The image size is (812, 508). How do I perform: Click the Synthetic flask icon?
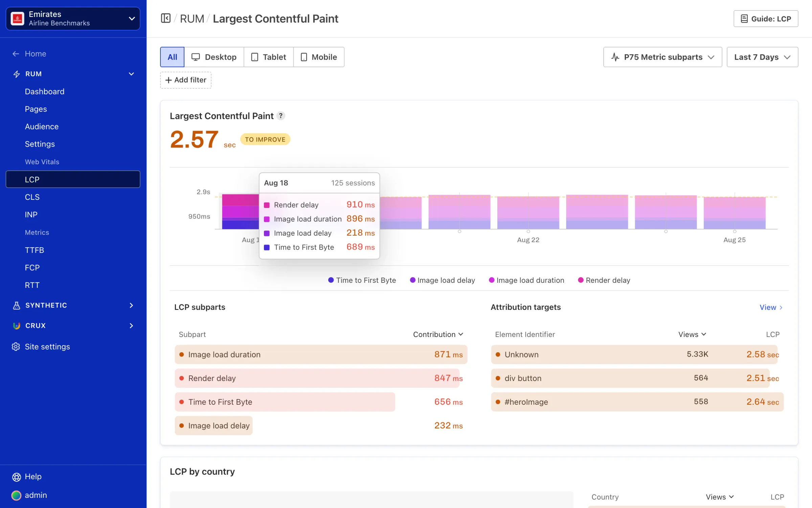(17, 305)
